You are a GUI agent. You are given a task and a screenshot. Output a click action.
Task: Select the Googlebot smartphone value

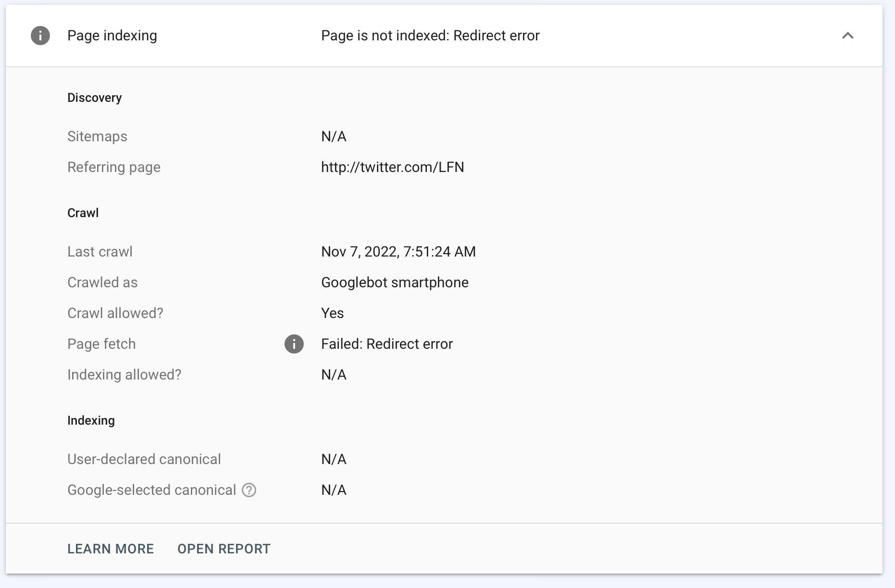pyautogui.click(x=395, y=282)
